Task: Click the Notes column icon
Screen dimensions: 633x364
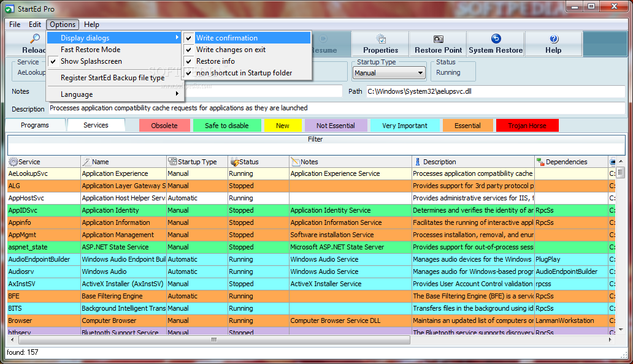Action: [x=296, y=162]
